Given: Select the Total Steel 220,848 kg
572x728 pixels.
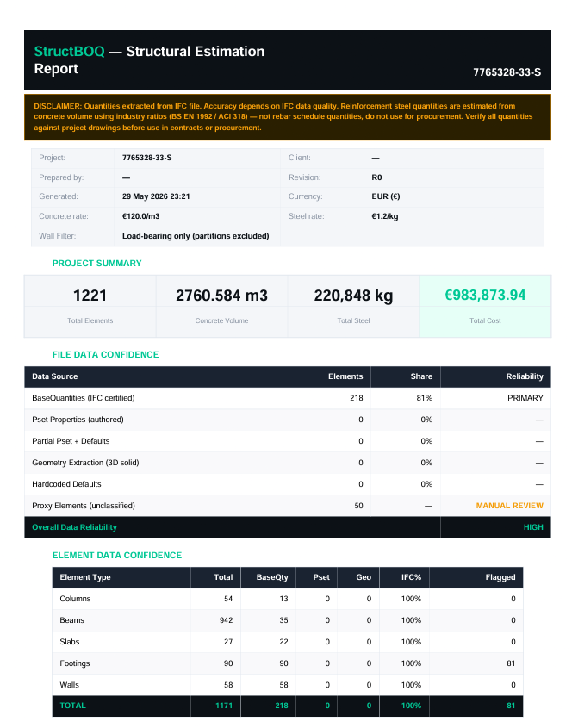Looking at the screenshot, I should click(353, 296).
